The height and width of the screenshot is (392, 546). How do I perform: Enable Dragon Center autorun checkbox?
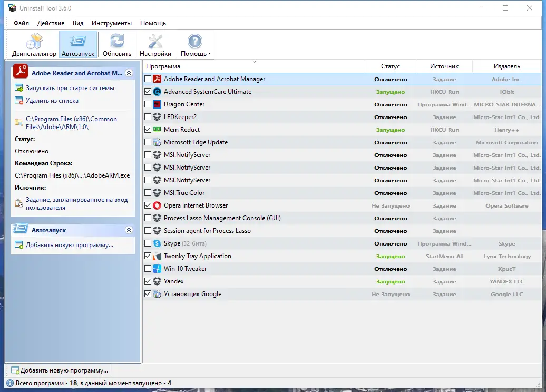(x=148, y=104)
